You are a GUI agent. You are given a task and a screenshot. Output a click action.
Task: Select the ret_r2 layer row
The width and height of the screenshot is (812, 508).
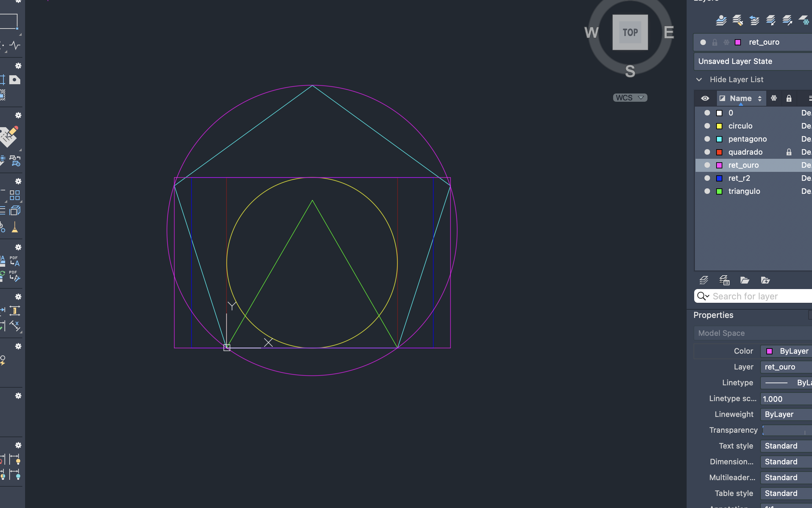click(739, 178)
